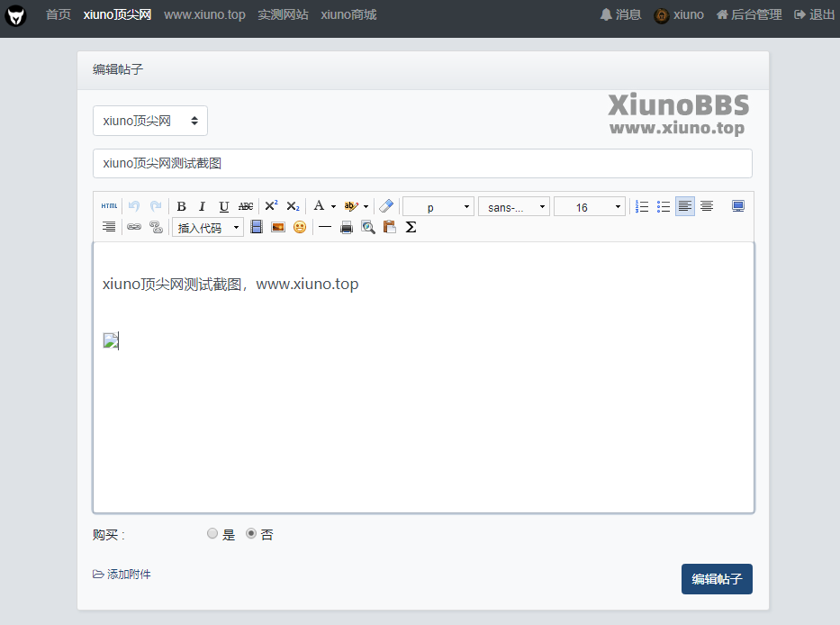Open the sans- font family dropdown
Viewport: 840px width, 625px height.
click(x=514, y=206)
